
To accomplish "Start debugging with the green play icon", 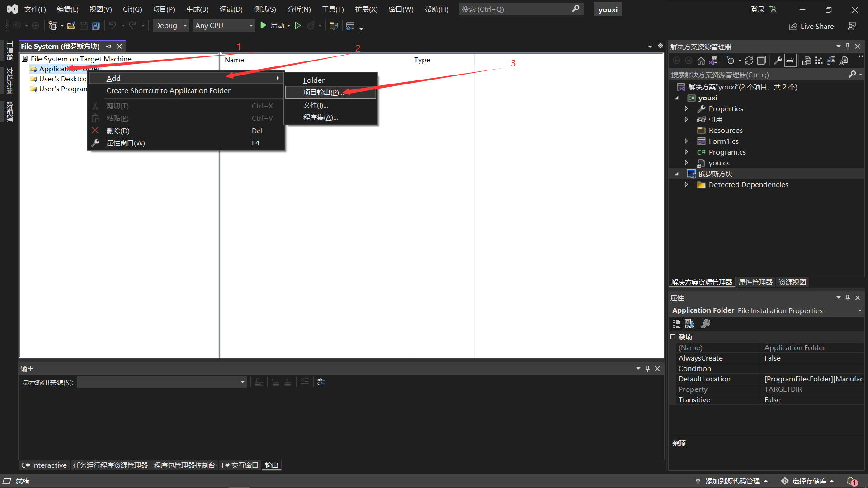I will (x=264, y=26).
